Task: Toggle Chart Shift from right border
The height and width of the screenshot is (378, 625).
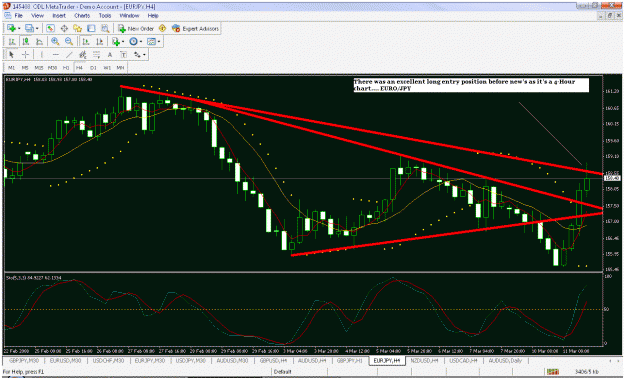Action: (99, 41)
